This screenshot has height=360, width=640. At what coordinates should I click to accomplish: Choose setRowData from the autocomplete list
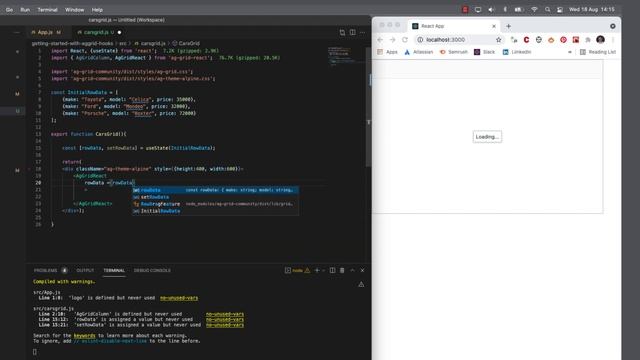[215, 197]
